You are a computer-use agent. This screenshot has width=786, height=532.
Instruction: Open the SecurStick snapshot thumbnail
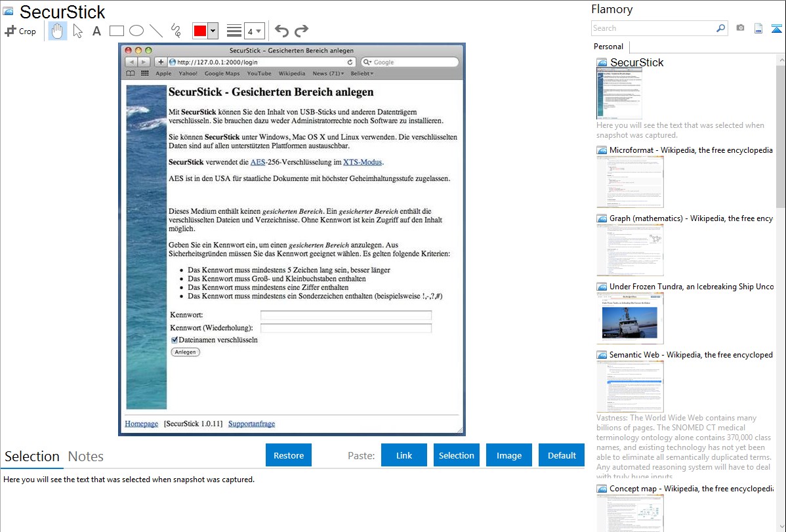619,93
